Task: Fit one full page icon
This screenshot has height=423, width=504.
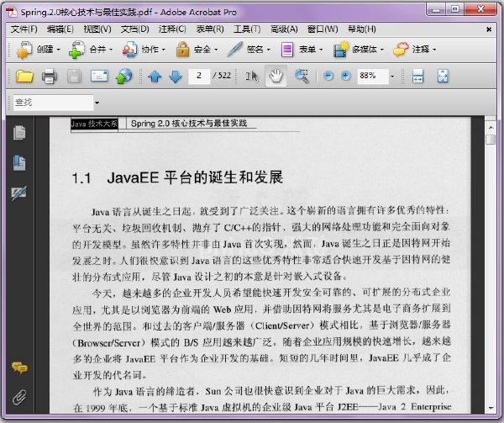Action: coord(443,77)
